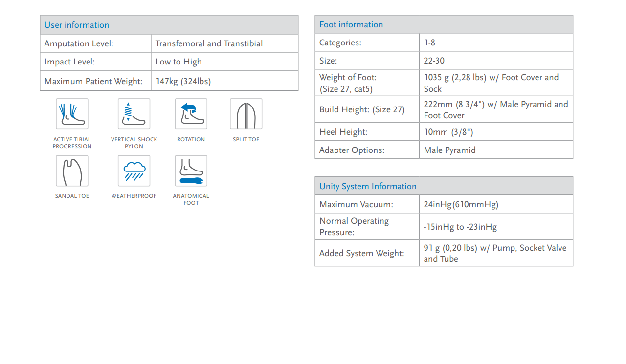Click the 'Adapter Options:' label
626x364 pixels.
coord(352,150)
